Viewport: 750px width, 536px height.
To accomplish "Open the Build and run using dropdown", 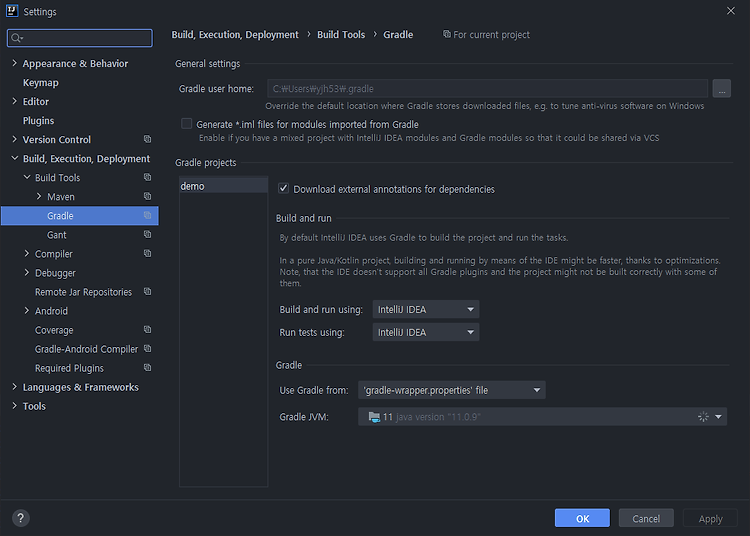I will coord(426,309).
